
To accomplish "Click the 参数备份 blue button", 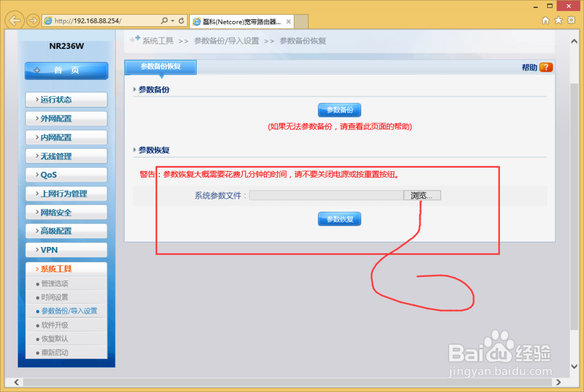I will 339,110.
